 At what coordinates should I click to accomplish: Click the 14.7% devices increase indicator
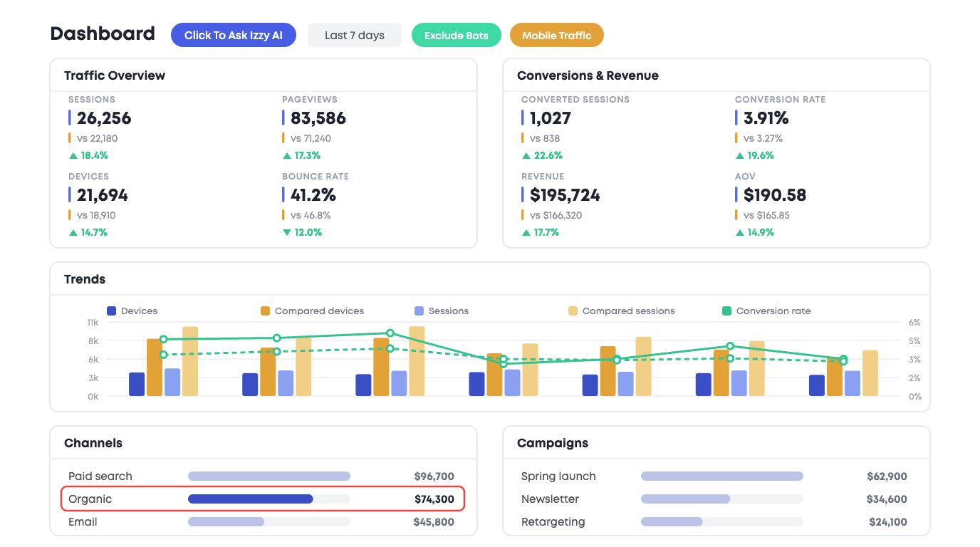88,232
